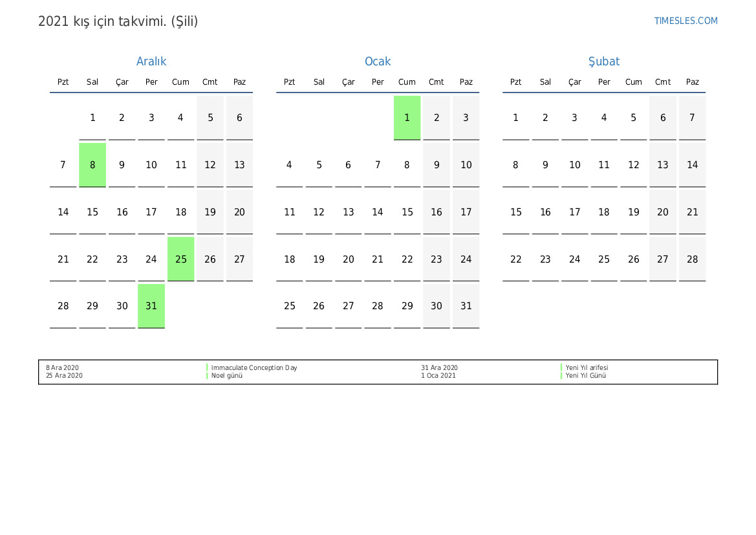
Task: Select day 17 in Şubat
Action: (x=575, y=212)
